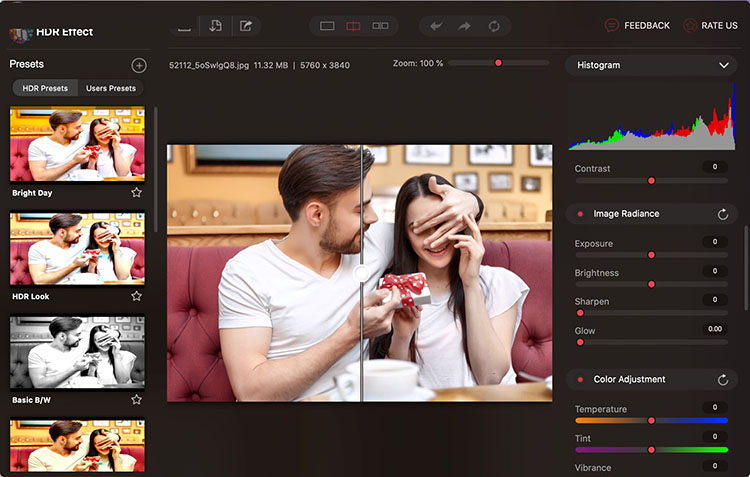The width and height of the screenshot is (750, 477).
Task: Click the redo arrow icon
Action: coord(464,26)
